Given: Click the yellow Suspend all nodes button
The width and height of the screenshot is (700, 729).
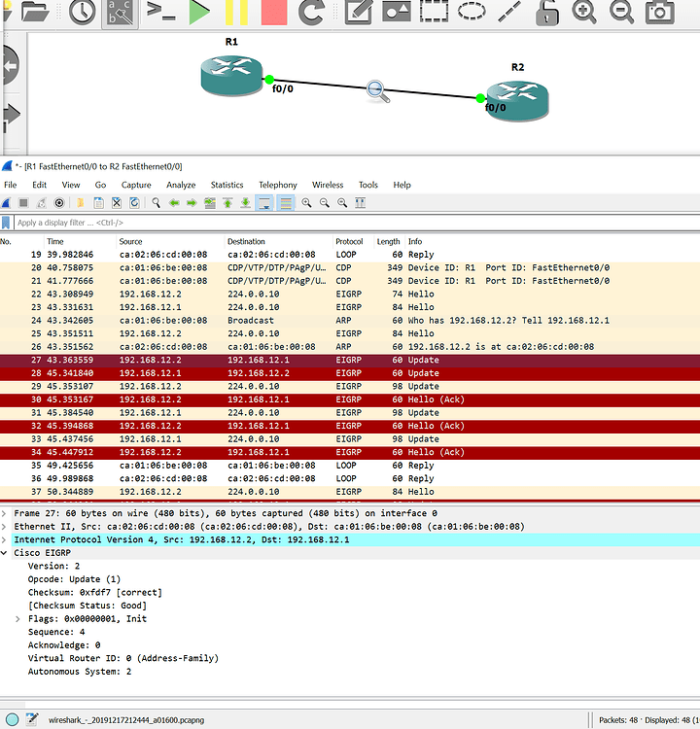Looking at the screenshot, I should (x=236, y=12).
